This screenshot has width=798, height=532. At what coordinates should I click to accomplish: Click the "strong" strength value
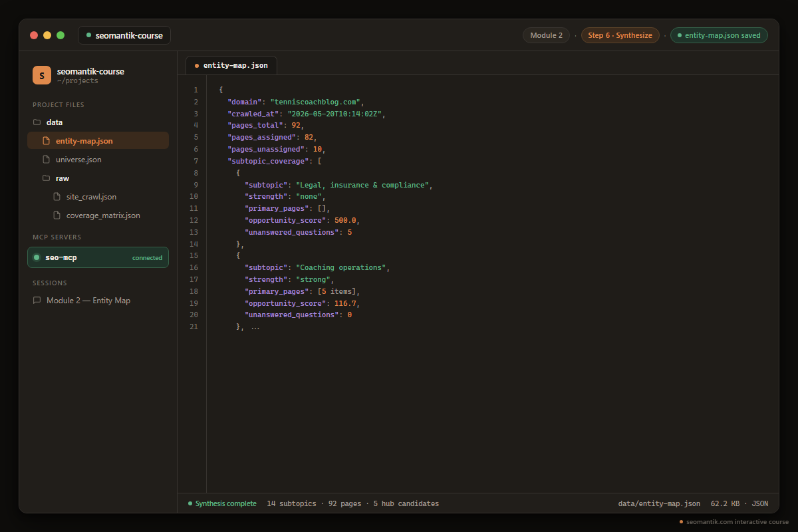point(313,279)
